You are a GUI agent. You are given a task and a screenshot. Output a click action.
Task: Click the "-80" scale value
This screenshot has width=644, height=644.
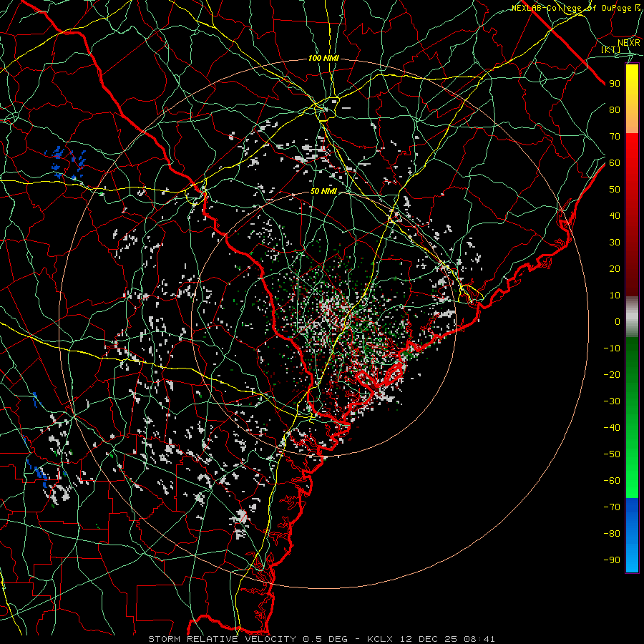(612, 534)
